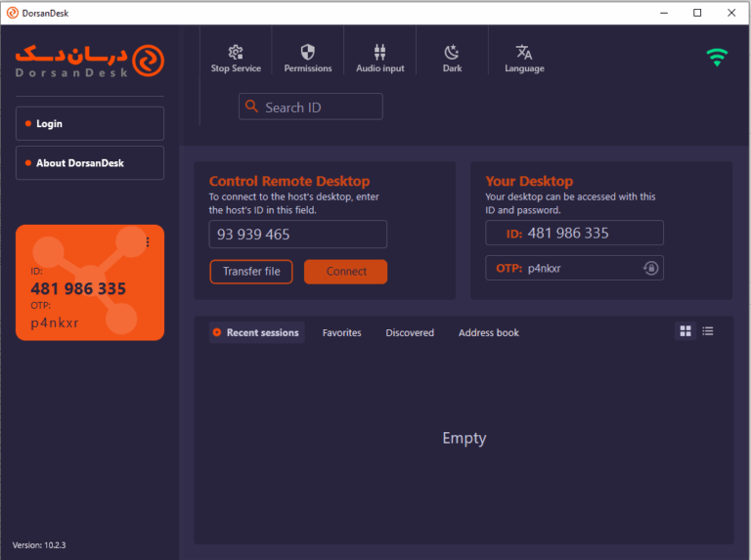Open Permissions shield icon
The image size is (751, 560).
pos(307,52)
